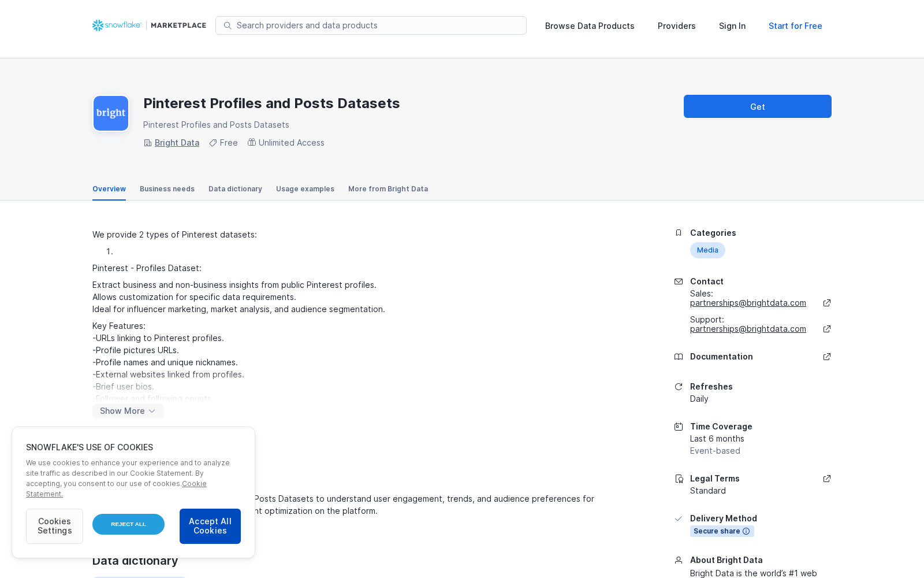The height and width of the screenshot is (578, 924).
Task: Open external link icon beside Sales email
Action: click(827, 303)
